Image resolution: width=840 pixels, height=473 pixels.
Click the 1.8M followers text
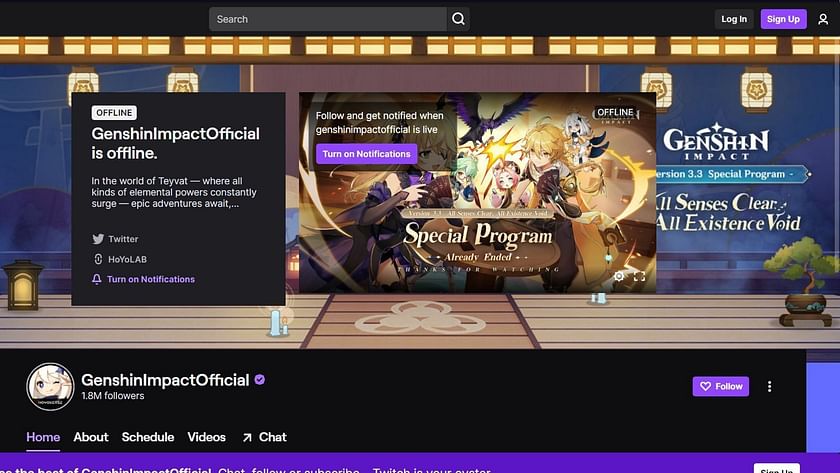(x=112, y=396)
